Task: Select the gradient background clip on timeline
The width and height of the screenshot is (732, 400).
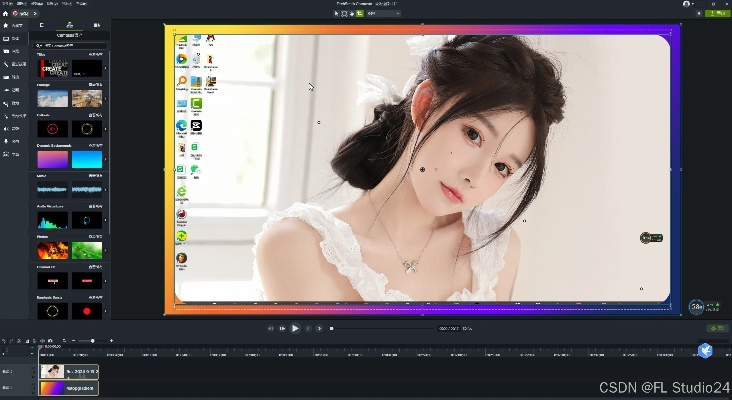Action: [x=69, y=387]
